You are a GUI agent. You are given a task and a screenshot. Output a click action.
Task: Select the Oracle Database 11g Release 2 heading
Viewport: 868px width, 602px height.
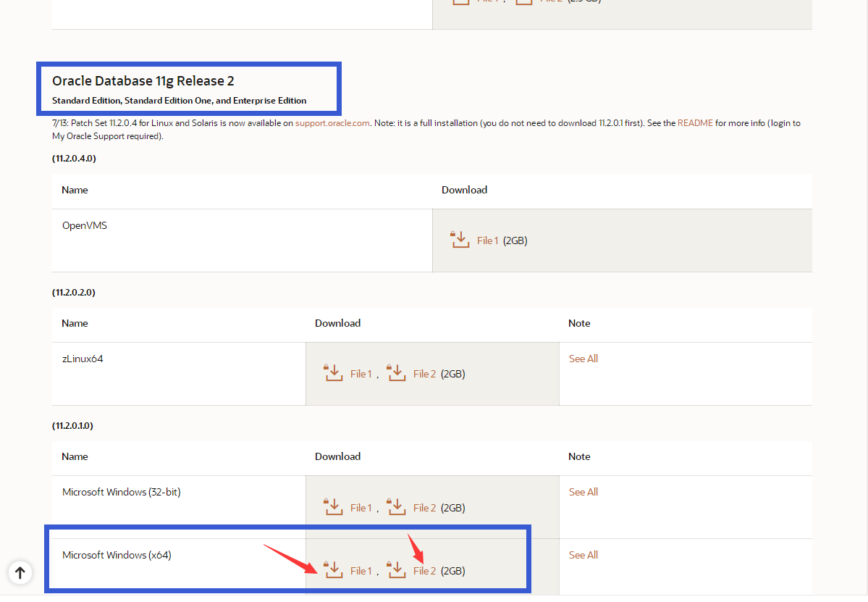pyautogui.click(x=143, y=81)
